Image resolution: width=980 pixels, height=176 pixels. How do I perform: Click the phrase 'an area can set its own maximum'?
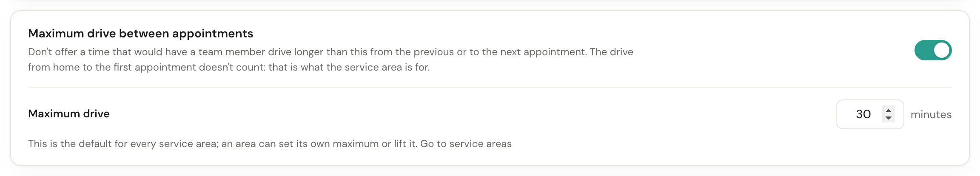coord(300,144)
